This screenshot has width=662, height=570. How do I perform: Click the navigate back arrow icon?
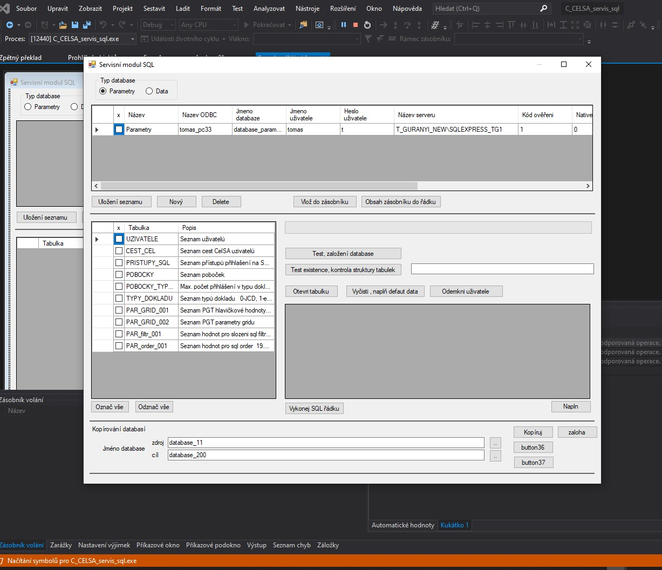[x=9, y=24]
